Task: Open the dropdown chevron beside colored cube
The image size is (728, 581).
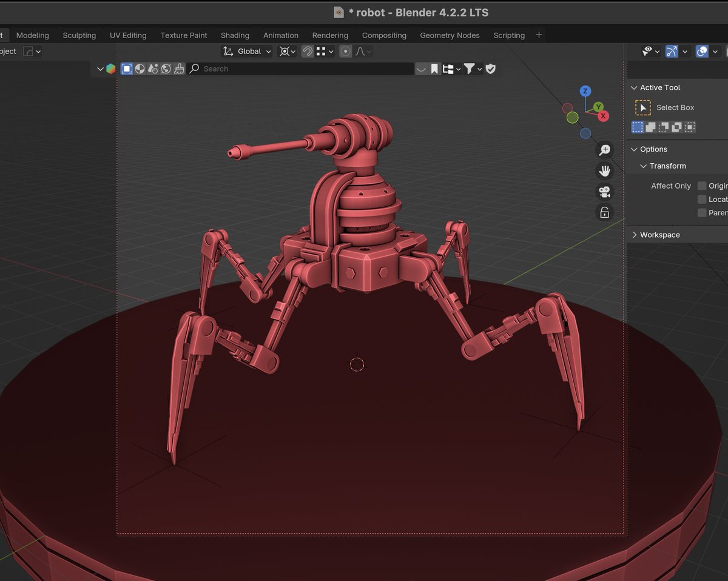Action: 100,69
